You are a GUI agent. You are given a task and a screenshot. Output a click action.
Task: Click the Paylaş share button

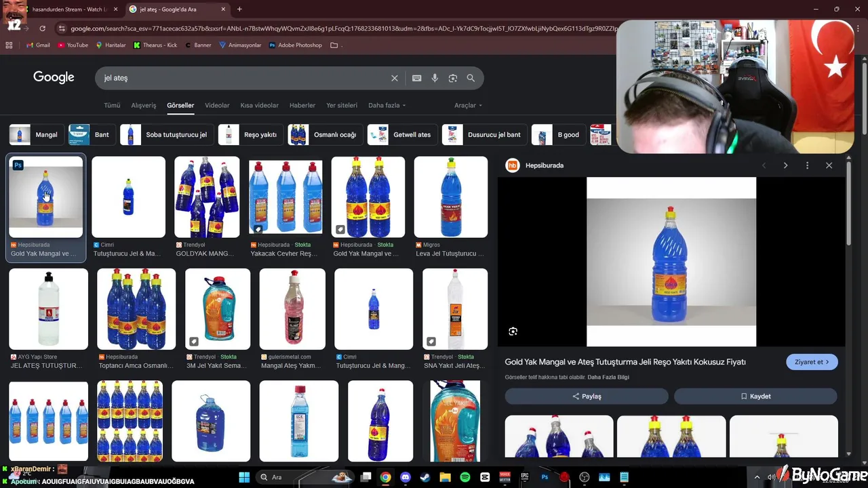(587, 396)
